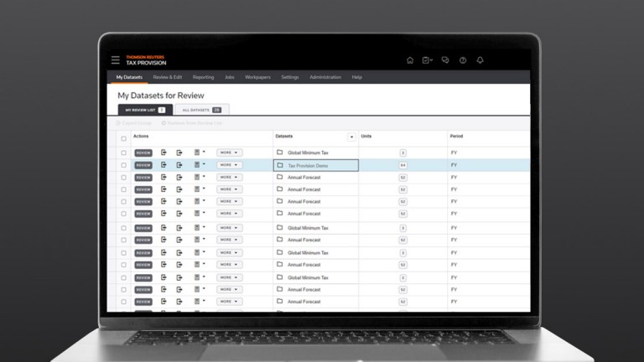
Task: Click Remove from Review List
Action: [x=194, y=123]
